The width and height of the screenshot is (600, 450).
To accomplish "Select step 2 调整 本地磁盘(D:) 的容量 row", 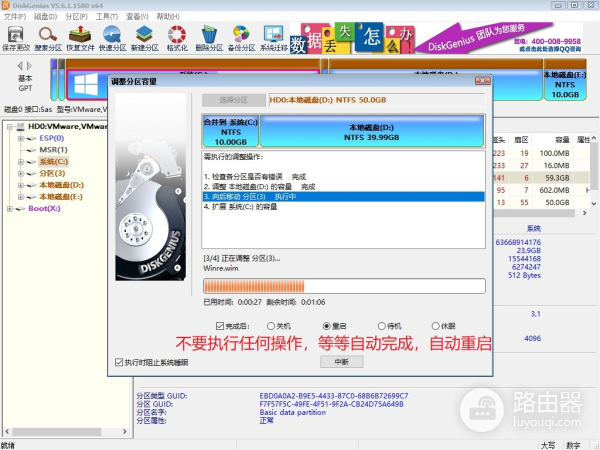I will [343, 187].
